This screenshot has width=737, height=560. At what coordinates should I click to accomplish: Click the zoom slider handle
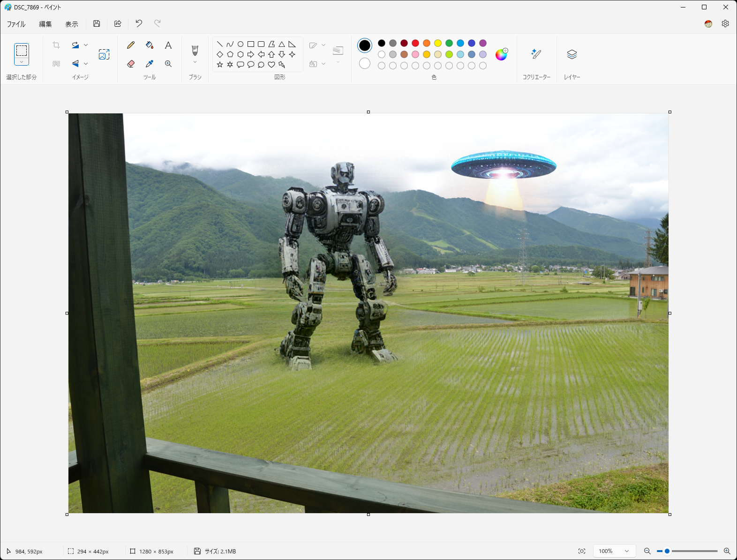point(667,551)
